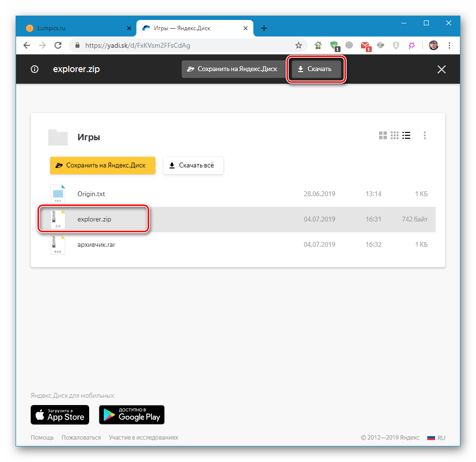
Task: Open the Помощь footer link
Action: [42, 438]
